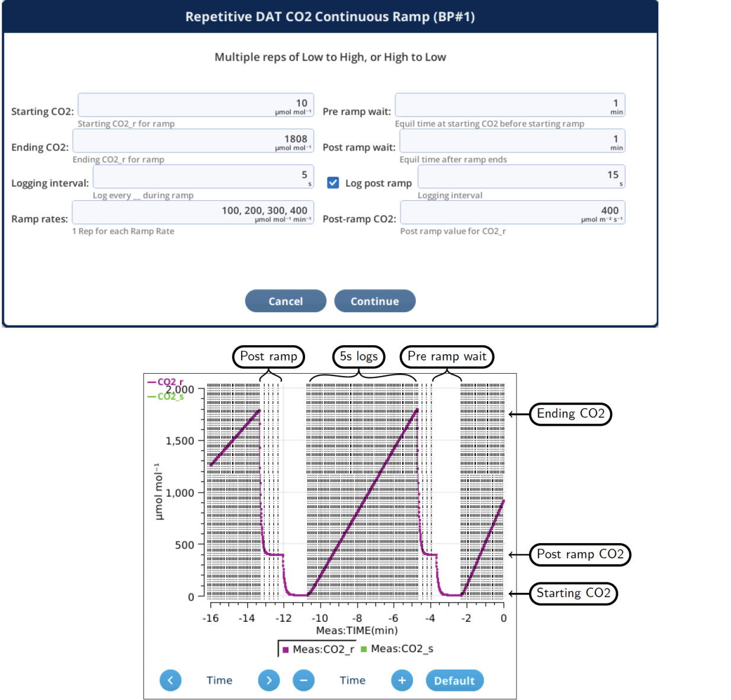Click the Meas:TIME(min) axis title
The height and width of the screenshot is (700, 731).
(x=357, y=630)
